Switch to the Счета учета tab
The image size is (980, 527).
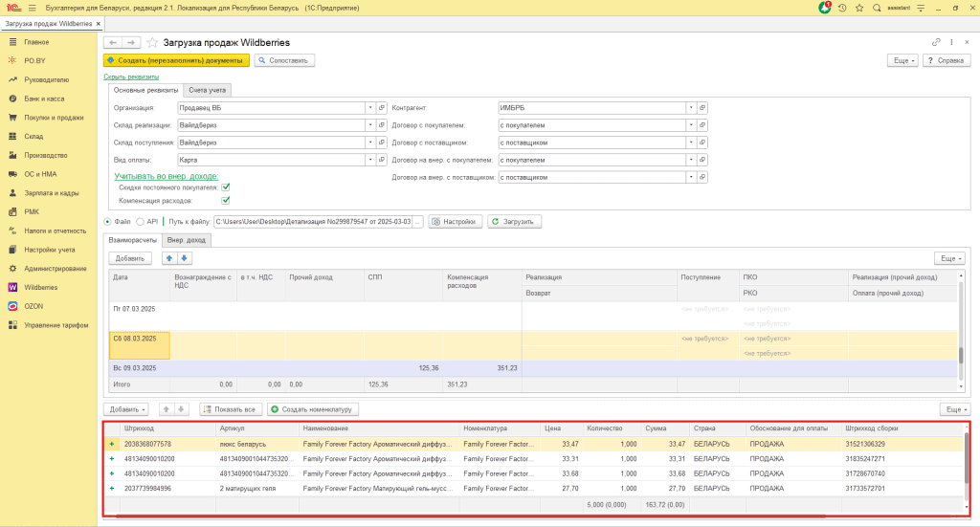(208, 90)
